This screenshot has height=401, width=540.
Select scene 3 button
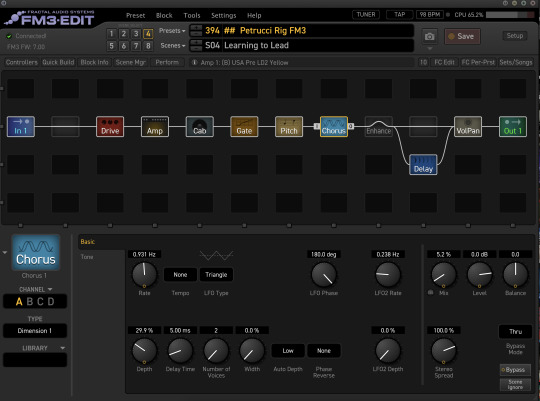coord(136,33)
